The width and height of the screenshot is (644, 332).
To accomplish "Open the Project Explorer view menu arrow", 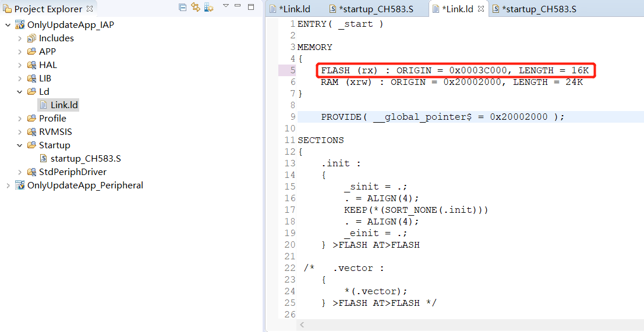I will (x=226, y=6).
